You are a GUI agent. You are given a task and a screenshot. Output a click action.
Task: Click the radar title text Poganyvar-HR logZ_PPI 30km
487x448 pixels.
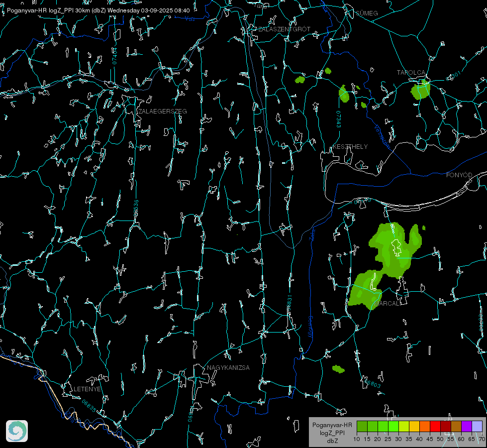[49, 10]
